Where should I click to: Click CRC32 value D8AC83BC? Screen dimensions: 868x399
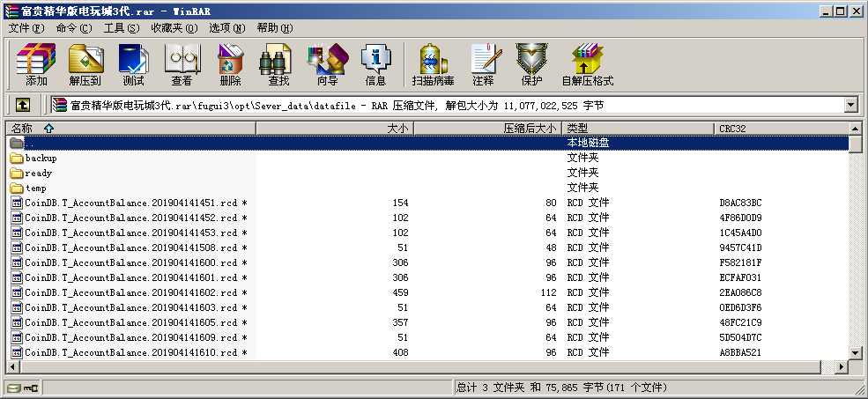(741, 203)
